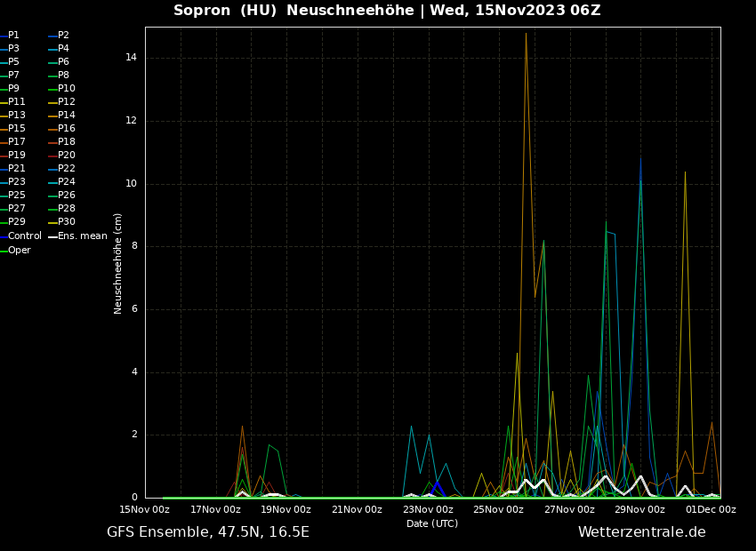Click the 01Dec 00z date tick label

[x=711, y=510]
